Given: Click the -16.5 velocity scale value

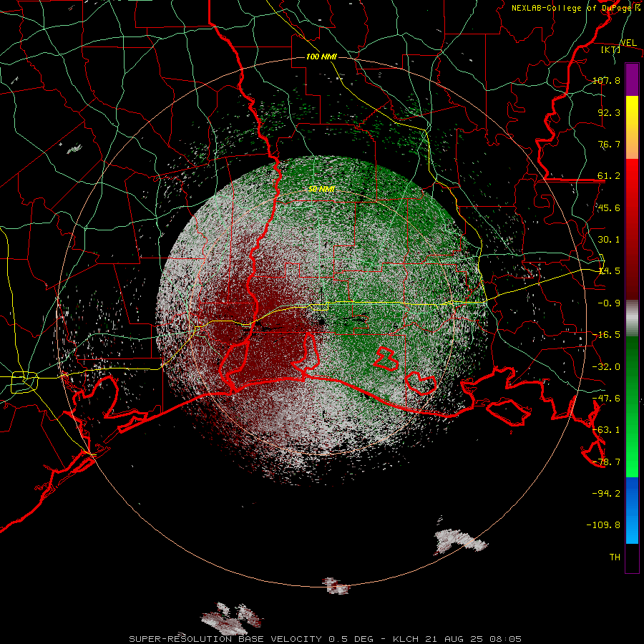Looking at the screenshot, I should click(x=606, y=335).
